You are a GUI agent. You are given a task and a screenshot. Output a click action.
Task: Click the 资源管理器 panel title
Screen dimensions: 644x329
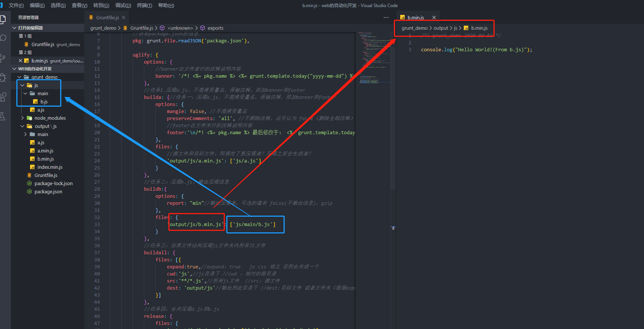click(x=28, y=17)
